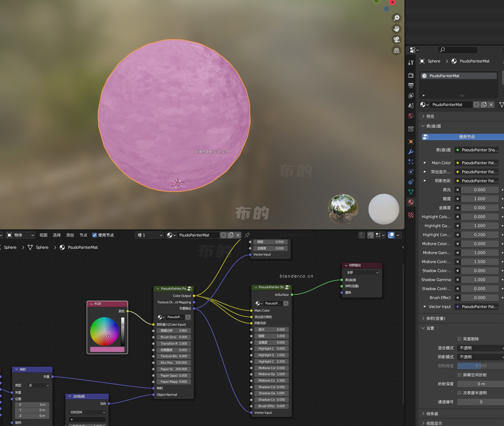Open the World properties tab icon
This screenshot has height=426, width=504.
411,116
